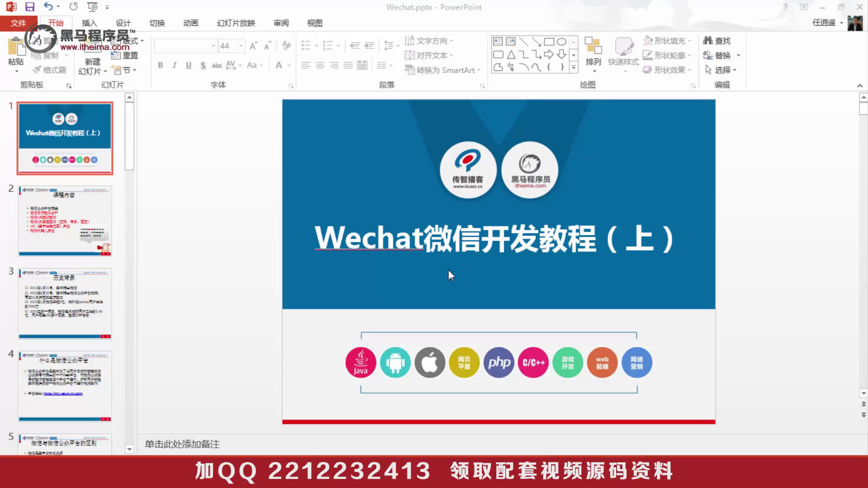Toggle Italic formatting
This screenshot has height=488, width=868.
(x=175, y=66)
